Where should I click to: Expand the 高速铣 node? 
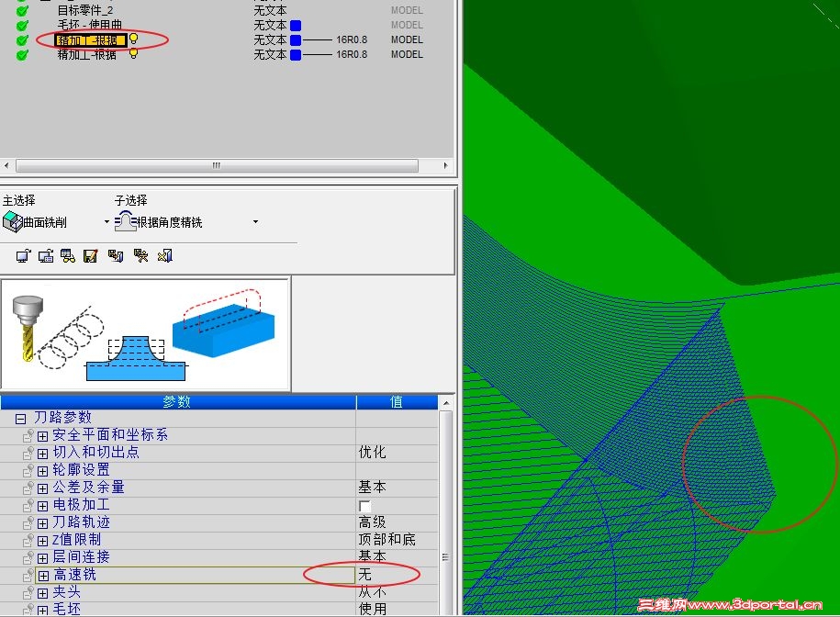point(44,576)
